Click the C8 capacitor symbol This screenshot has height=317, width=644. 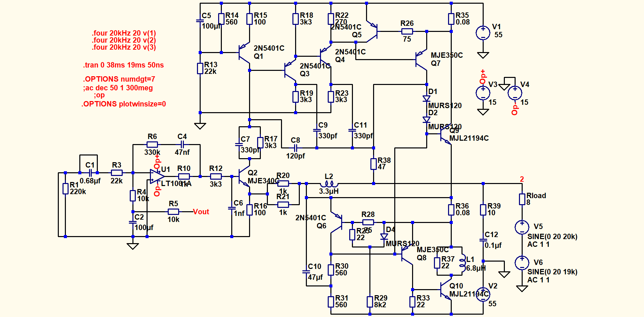tap(295, 148)
